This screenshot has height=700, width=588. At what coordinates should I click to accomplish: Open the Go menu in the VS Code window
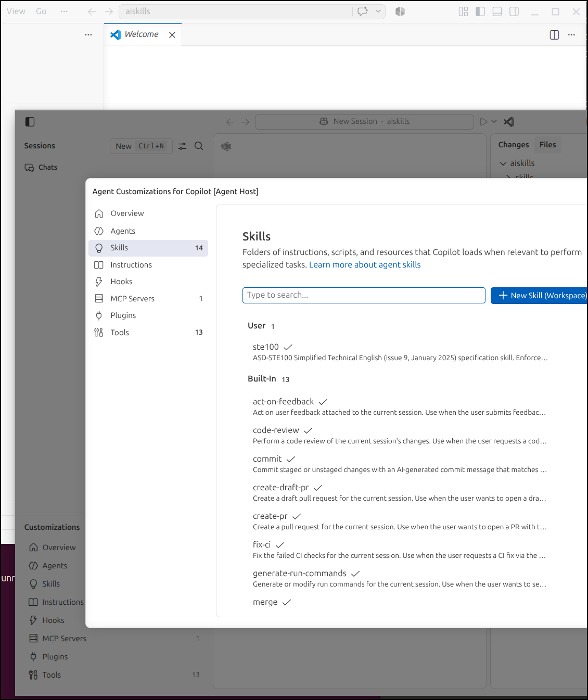[x=41, y=11]
